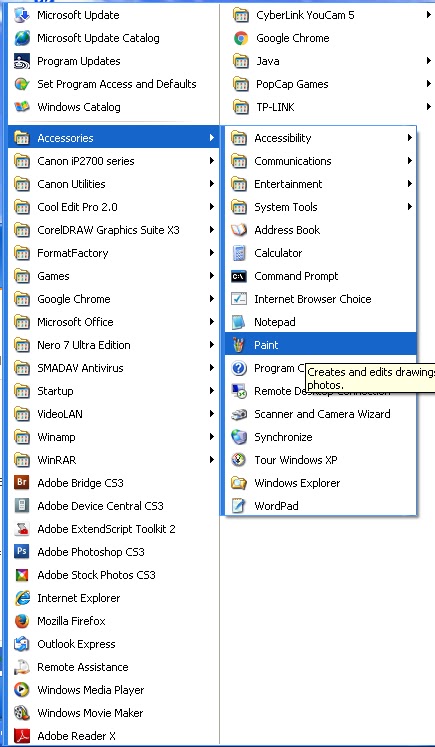Click the TP-LINK folder label

pyautogui.click(x=275, y=107)
